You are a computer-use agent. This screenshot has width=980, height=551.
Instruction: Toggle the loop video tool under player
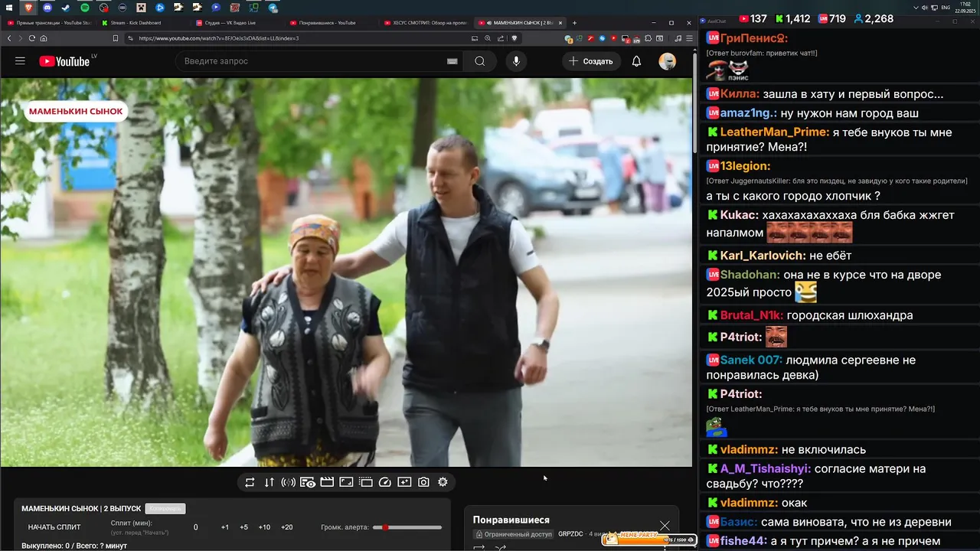point(250,482)
